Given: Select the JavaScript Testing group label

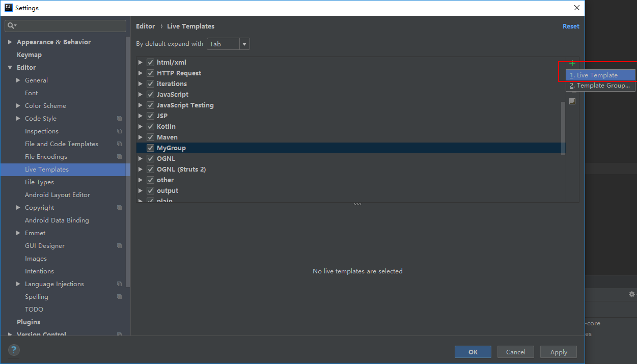Looking at the screenshot, I should pos(185,105).
